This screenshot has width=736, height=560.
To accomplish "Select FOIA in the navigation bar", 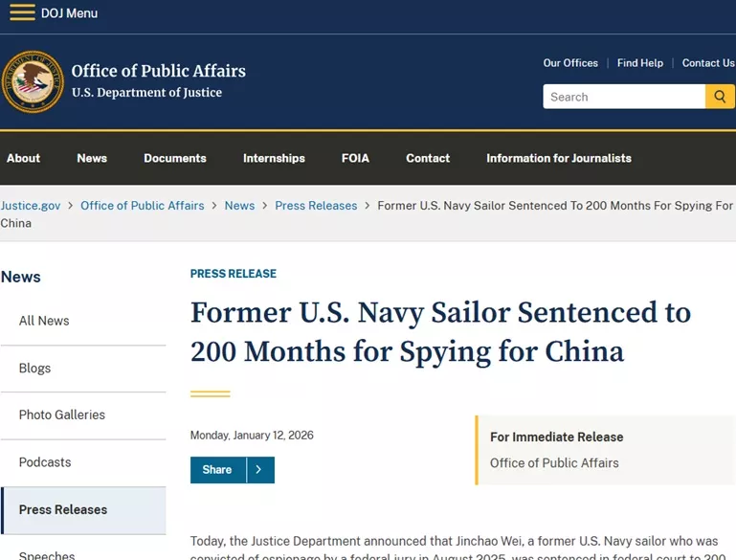I will pos(355,158).
